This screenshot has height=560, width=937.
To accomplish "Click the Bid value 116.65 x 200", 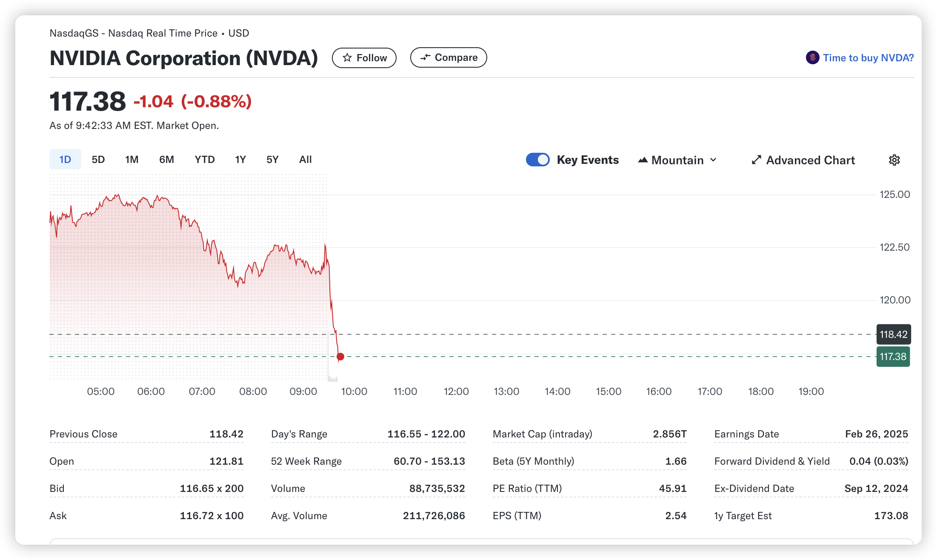I will pyautogui.click(x=211, y=489).
